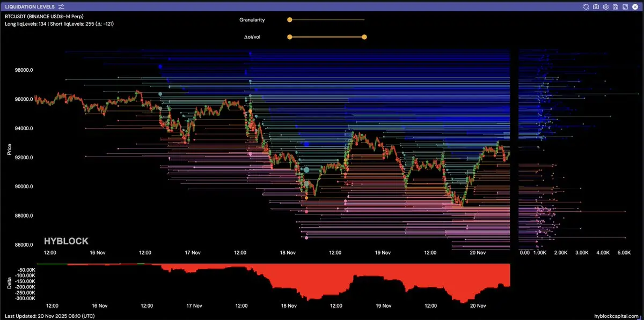Click the right handle of Δoi/vol slider

tap(364, 37)
